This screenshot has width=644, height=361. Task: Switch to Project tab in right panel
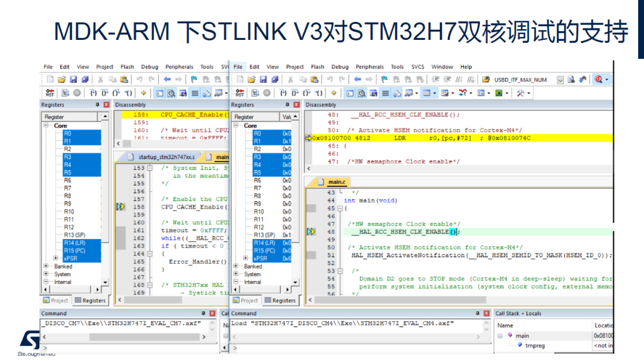246,301
